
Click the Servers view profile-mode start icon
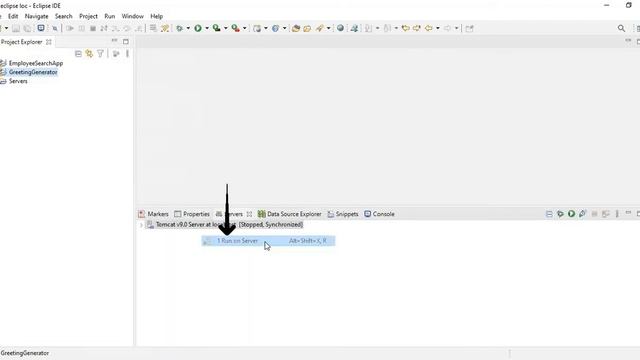[x=582, y=213]
